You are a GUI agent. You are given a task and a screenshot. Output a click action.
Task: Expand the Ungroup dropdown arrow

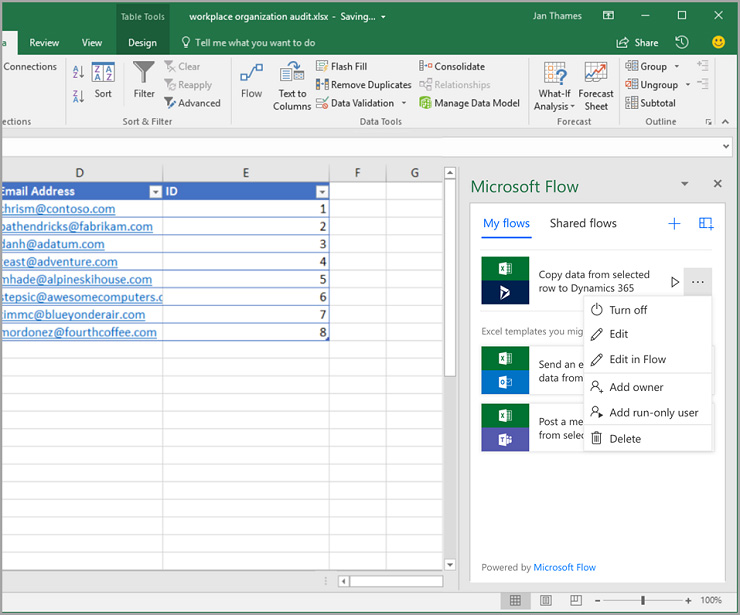pos(688,84)
